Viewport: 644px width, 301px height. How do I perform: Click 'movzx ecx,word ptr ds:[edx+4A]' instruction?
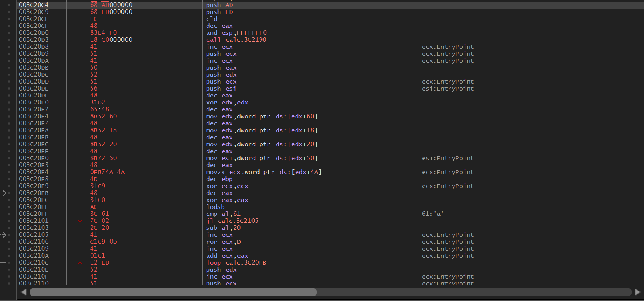(x=264, y=172)
